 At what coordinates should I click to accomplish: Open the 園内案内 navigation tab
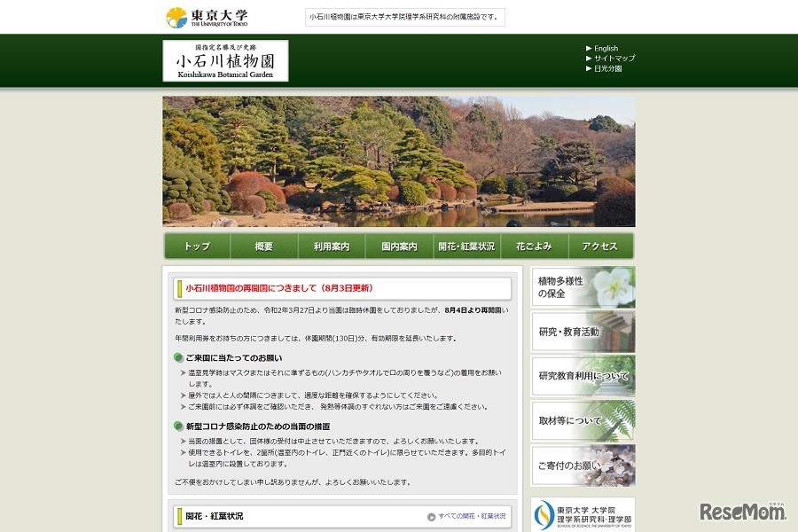pos(399,246)
